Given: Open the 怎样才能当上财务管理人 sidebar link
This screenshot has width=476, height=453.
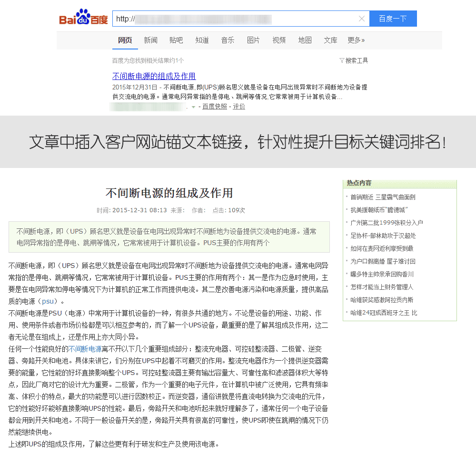Looking at the screenshot, I should coord(382,287).
